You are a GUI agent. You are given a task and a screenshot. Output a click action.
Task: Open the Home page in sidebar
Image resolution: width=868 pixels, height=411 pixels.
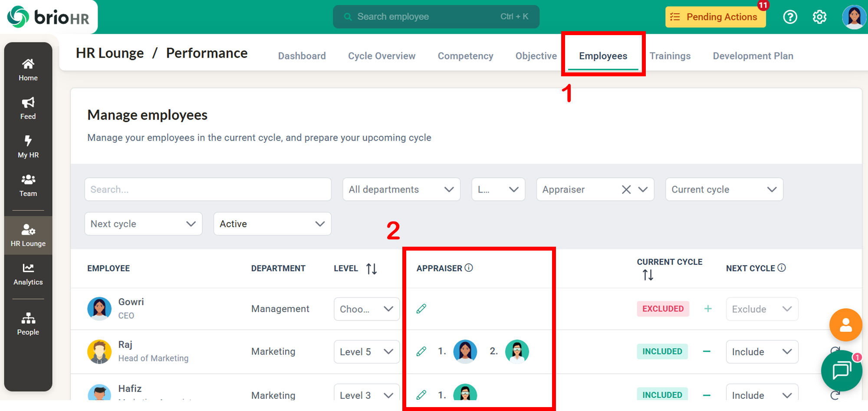(x=28, y=70)
